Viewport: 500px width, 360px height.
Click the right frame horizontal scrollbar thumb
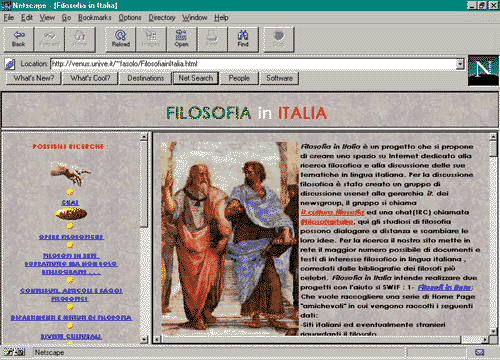[x=311, y=339]
